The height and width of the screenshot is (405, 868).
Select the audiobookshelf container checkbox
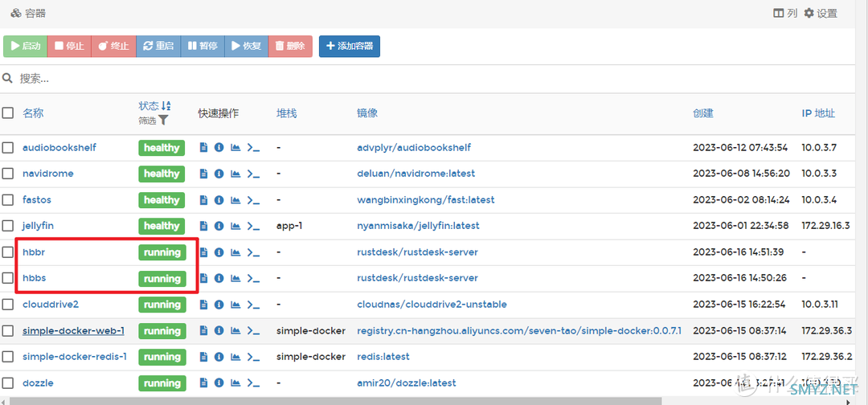[8, 148]
